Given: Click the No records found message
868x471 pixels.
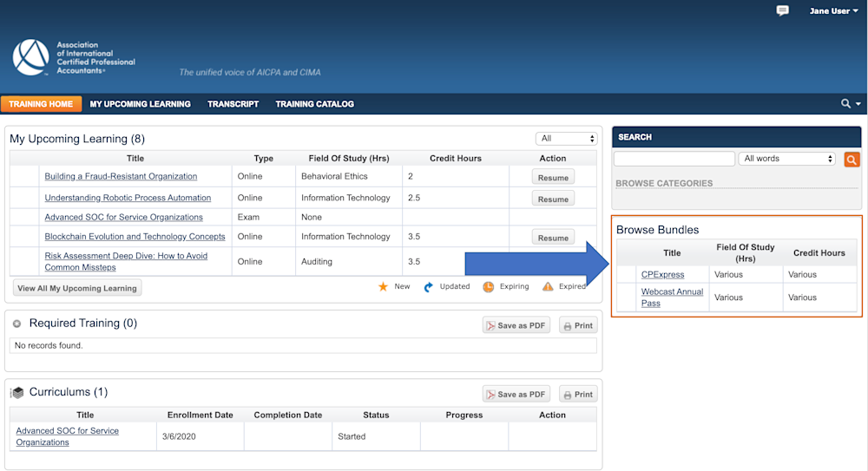Looking at the screenshot, I should click(49, 345).
